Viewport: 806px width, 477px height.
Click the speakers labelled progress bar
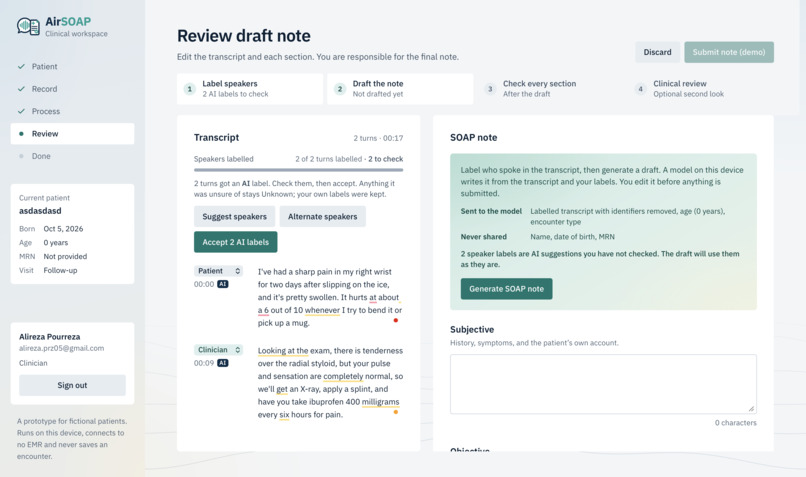298,170
